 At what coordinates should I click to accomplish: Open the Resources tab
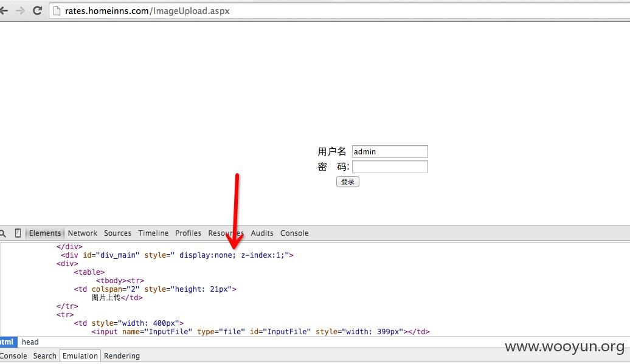pos(226,233)
